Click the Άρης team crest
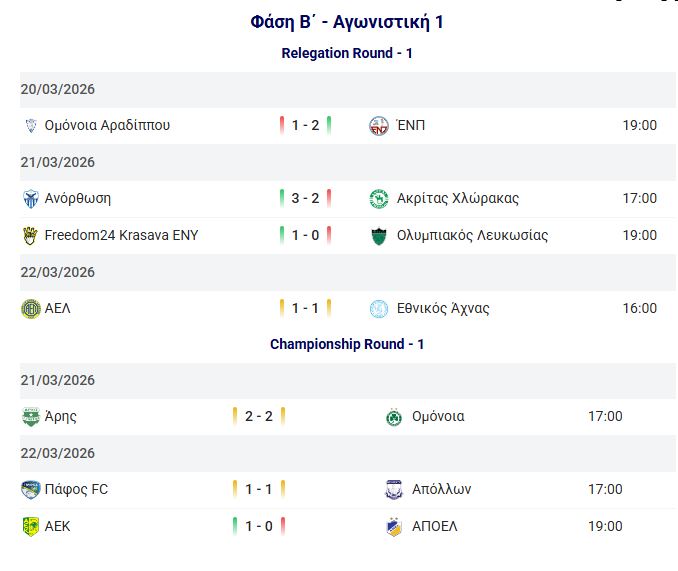Image resolution: width=678 pixels, height=571 pixels. pos(31,417)
